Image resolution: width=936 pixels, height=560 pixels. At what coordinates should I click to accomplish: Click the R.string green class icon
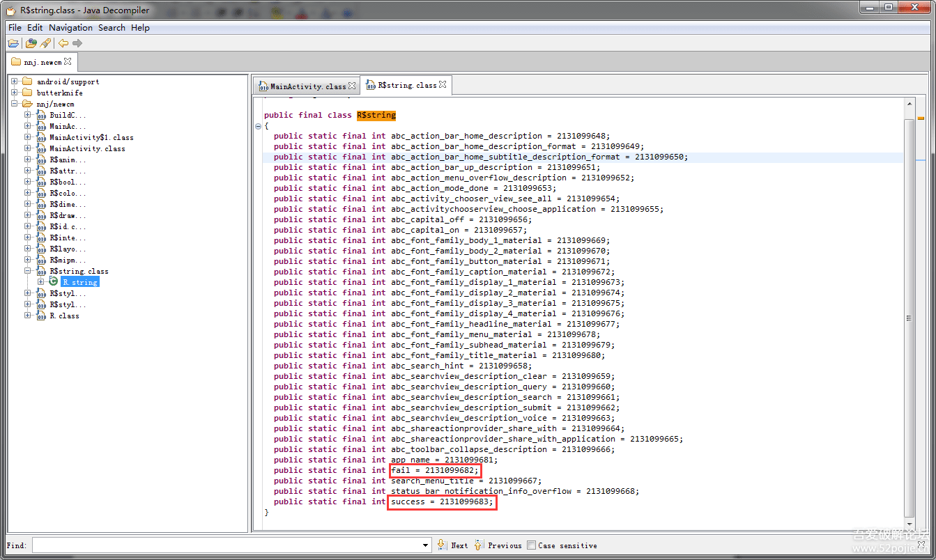pos(54,281)
